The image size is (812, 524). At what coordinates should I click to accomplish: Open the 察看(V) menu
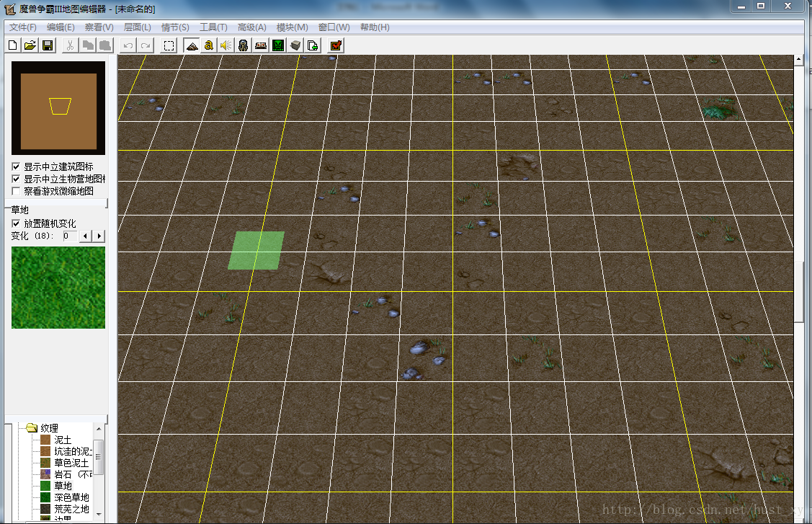click(x=99, y=27)
